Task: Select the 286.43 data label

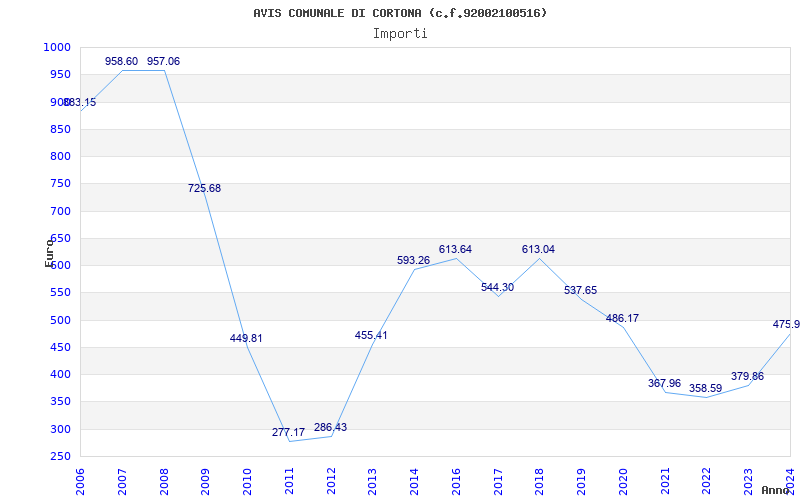Action: (330, 427)
